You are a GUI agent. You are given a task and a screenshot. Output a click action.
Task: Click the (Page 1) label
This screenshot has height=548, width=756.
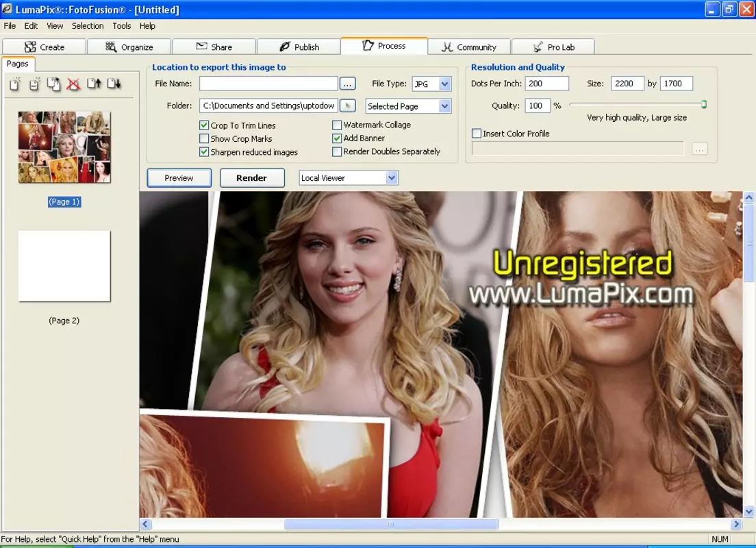[64, 201]
